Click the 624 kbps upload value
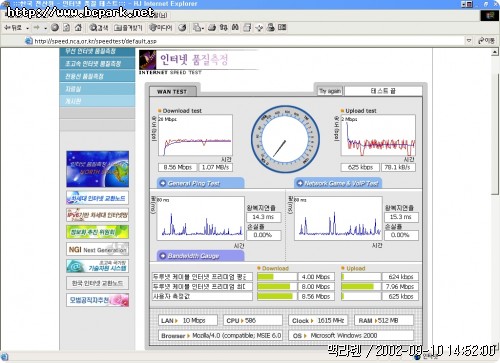This screenshot has width=500, height=363. point(400,277)
